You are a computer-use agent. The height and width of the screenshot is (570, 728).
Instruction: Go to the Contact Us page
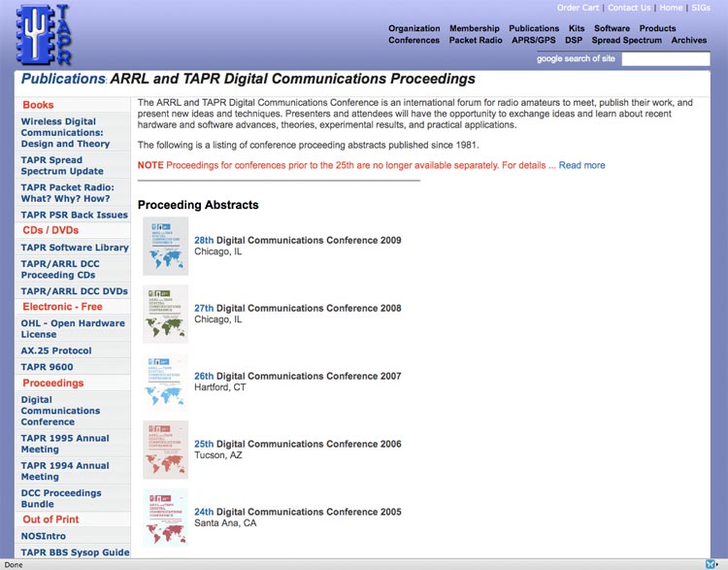pyautogui.click(x=629, y=8)
